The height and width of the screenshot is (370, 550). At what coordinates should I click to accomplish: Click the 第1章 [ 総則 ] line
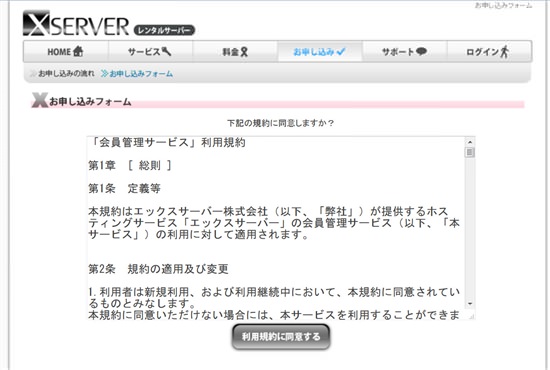pyautogui.click(x=130, y=166)
